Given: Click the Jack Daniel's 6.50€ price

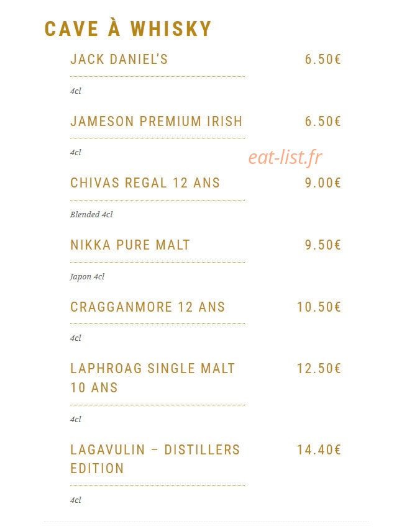Looking at the screenshot, I should pos(322,60).
